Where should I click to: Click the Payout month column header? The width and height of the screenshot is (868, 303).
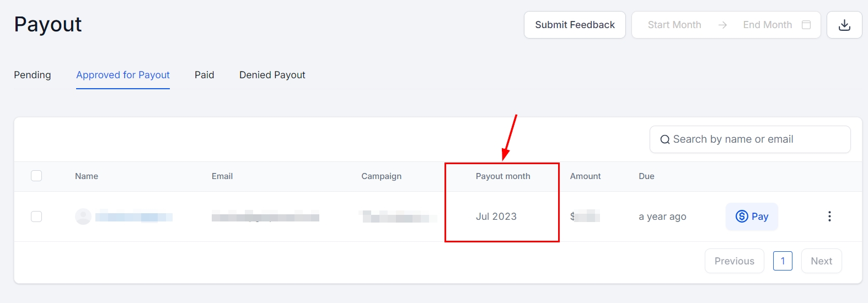tap(503, 176)
